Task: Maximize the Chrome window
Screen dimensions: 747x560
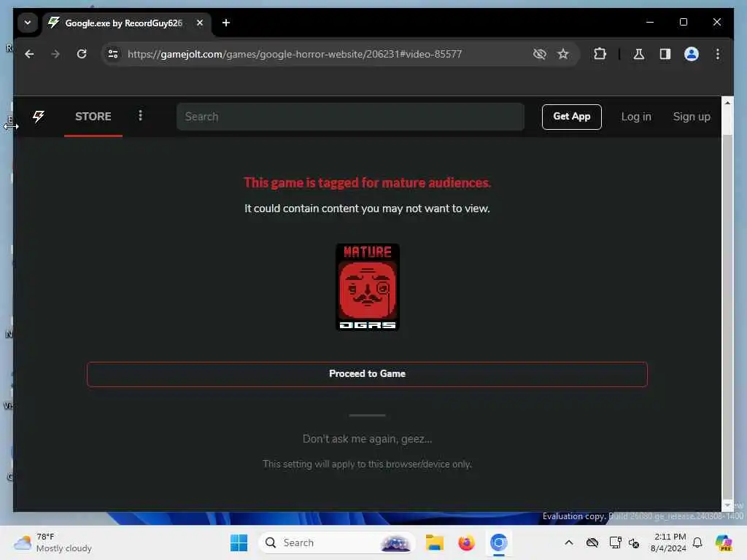Action: click(683, 23)
